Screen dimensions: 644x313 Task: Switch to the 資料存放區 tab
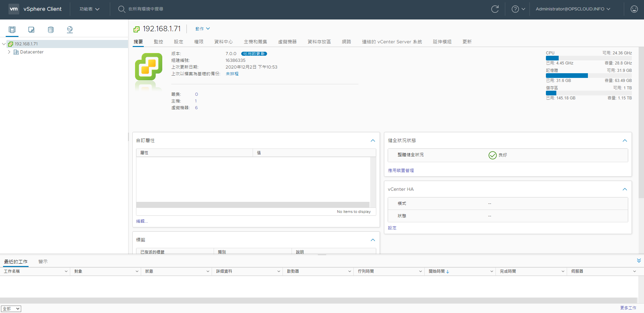[x=319, y=42]
